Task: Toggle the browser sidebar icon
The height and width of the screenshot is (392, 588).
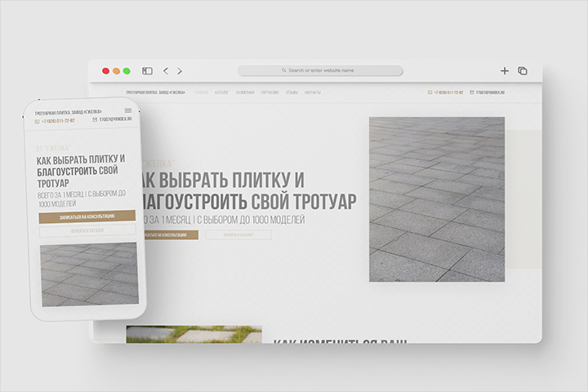Action: [147, 71]
